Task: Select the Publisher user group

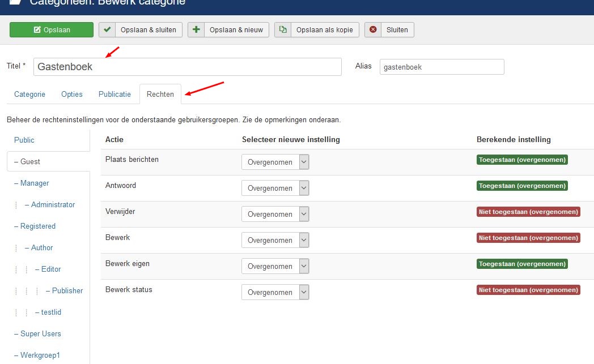Action: coord(67,291)
